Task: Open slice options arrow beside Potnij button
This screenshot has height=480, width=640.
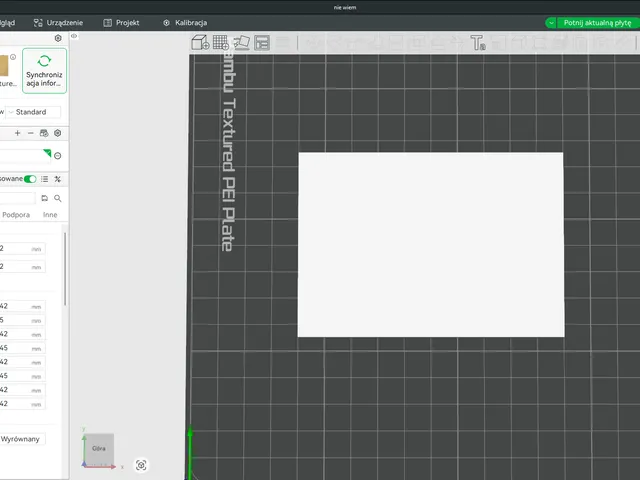Action: click(551, 23)
